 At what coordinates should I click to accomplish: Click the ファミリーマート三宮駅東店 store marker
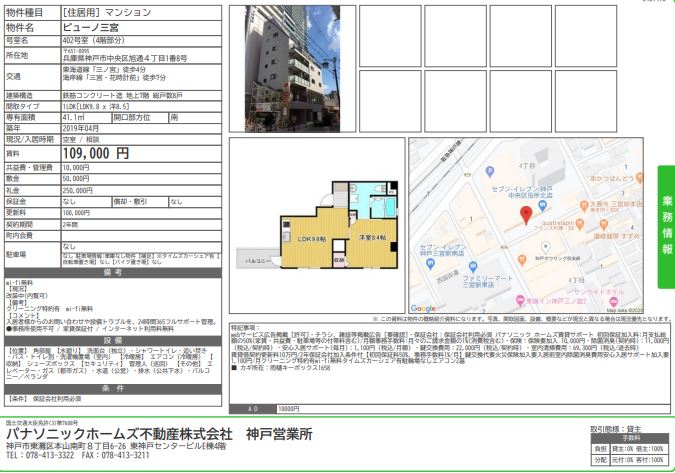(473, 267)
